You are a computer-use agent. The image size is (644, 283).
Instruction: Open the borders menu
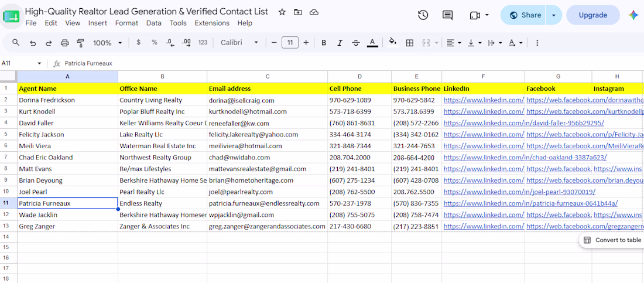pos(409,43)
